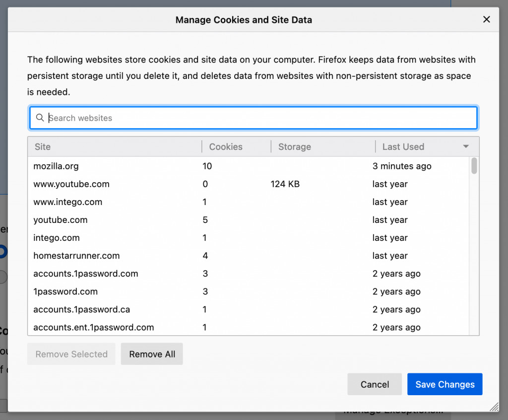508x420 pixels.
Task: Sort the list by the Site column
Action: [x=43, y=146]
